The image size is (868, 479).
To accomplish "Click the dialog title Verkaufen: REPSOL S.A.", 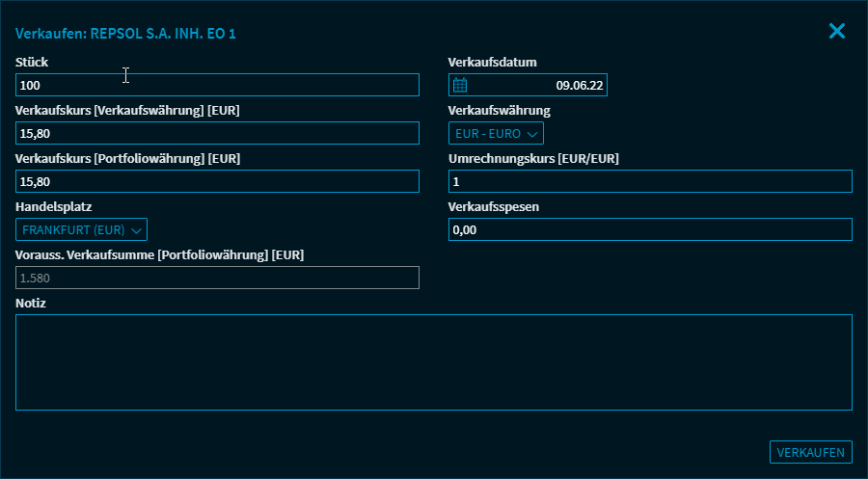I will coord(125,34).
